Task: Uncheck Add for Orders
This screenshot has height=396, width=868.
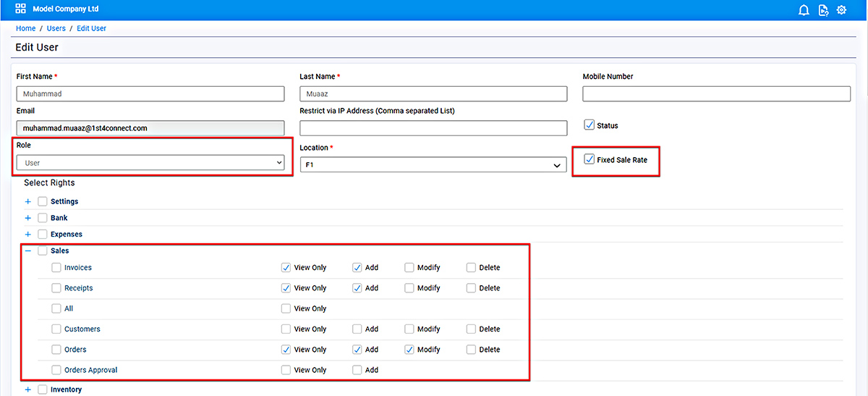Action: pos(357,350)
